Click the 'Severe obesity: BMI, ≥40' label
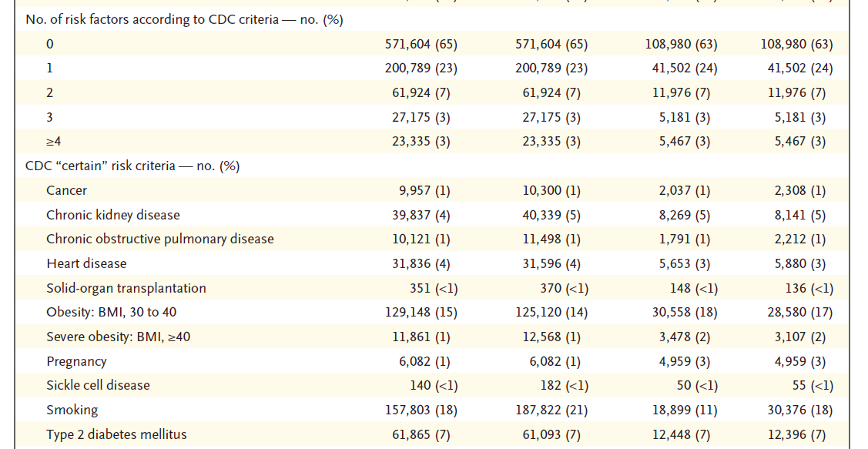This screenshot has width=868, height=449. click(120, 337)
